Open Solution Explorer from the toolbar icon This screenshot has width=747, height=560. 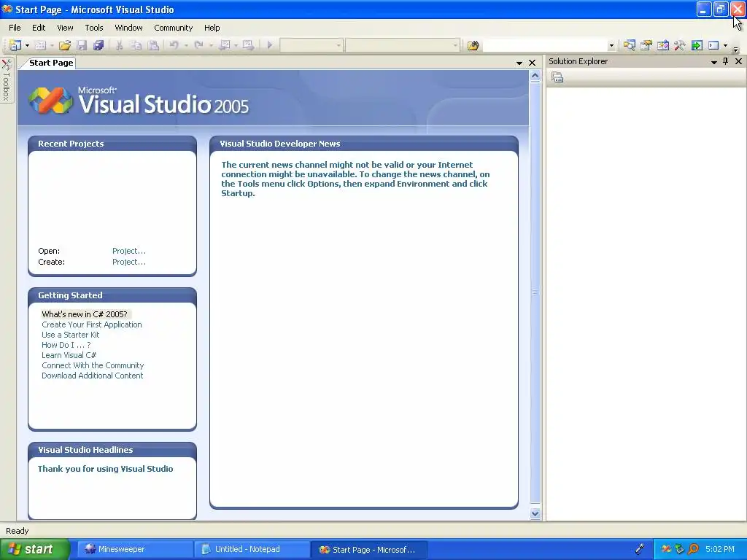click(630, 45)
